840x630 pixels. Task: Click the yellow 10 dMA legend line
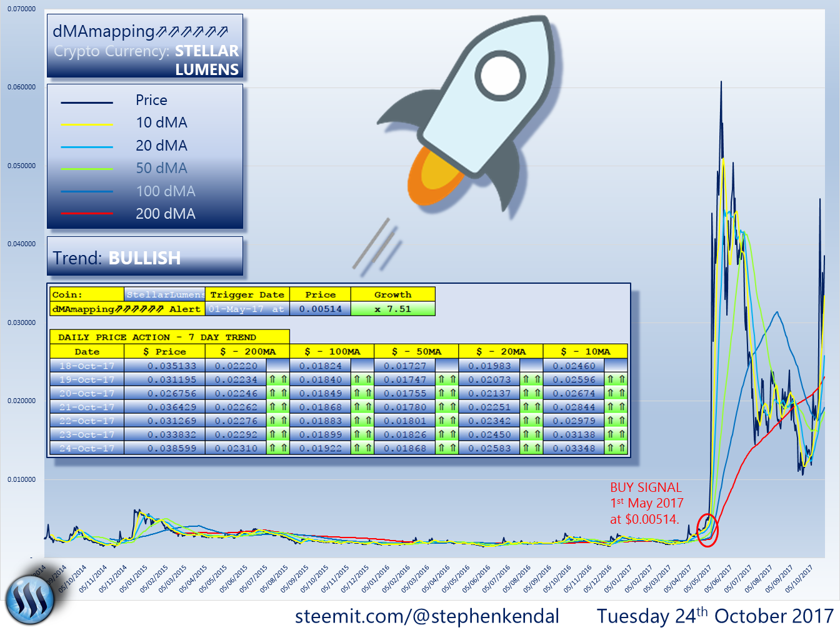click(x=87, y=124)
